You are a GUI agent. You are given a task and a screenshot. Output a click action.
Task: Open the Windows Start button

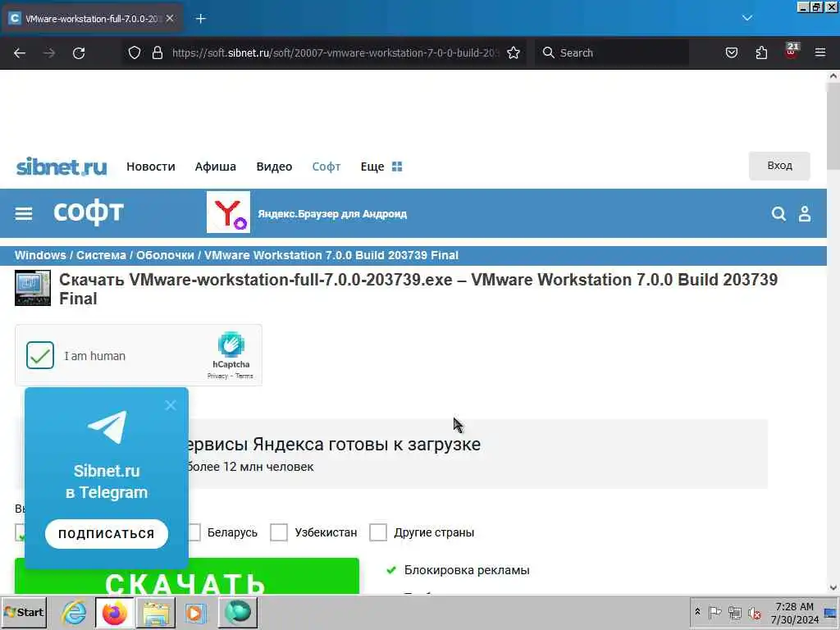pos(24,612)
